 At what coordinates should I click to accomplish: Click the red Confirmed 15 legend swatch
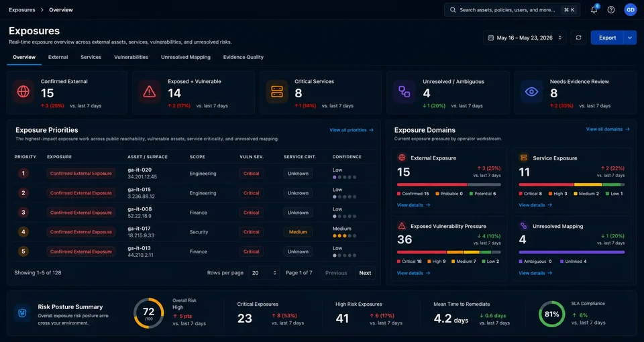[x=398, y=194]
